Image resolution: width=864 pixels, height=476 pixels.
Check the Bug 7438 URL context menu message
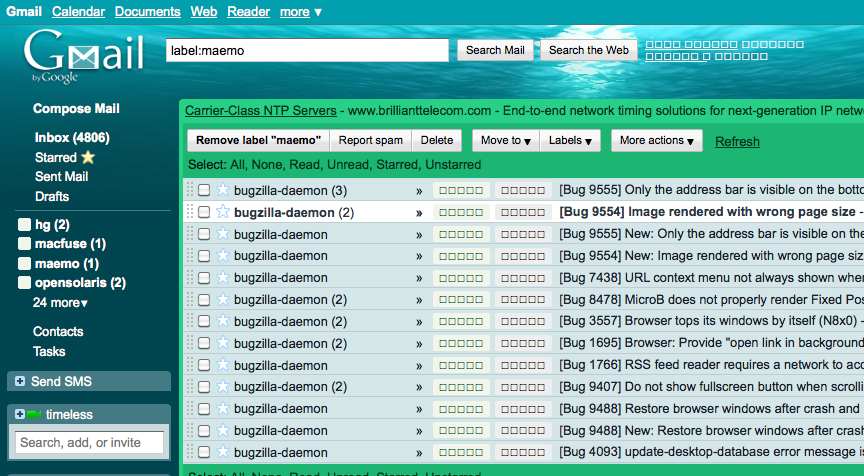(x=204, y=277)
